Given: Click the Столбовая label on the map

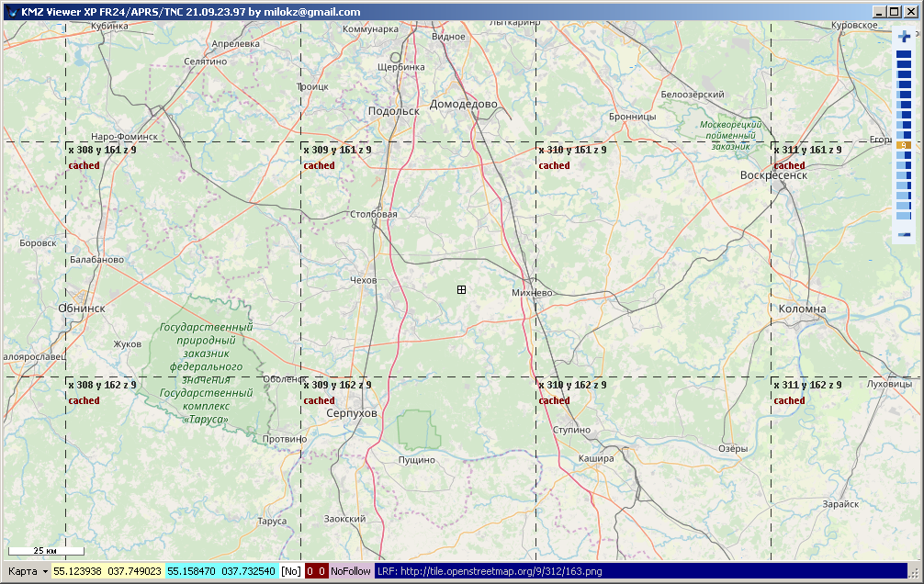Looking at the screenshot, I should click(374, 214).
